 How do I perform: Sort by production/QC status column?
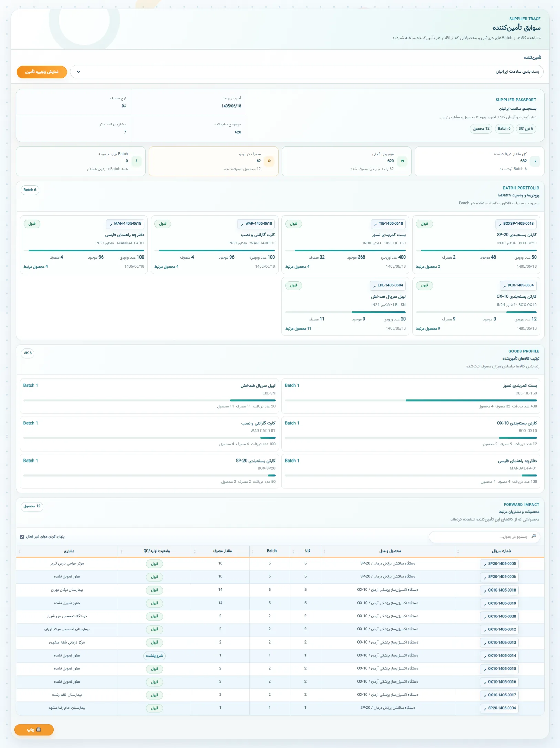click(x=155, y=551)
